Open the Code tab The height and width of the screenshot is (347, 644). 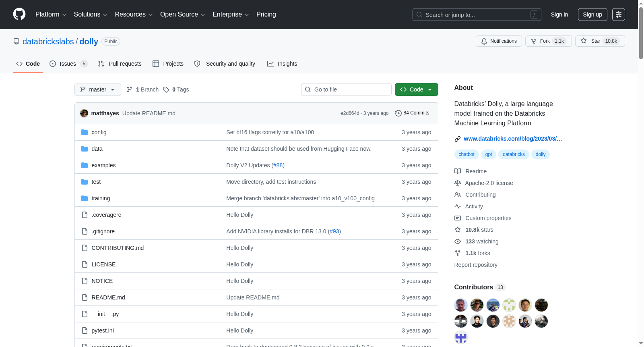pos(28,64)
